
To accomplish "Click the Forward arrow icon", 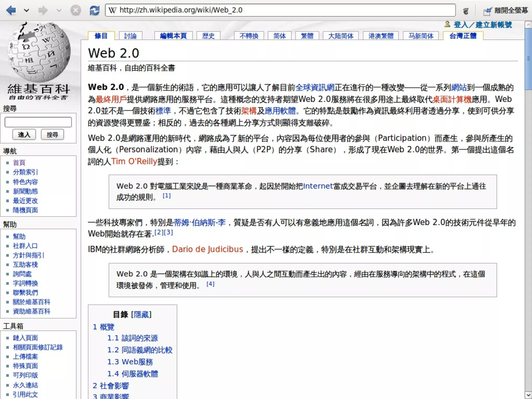I will click(x=43, y=10).
